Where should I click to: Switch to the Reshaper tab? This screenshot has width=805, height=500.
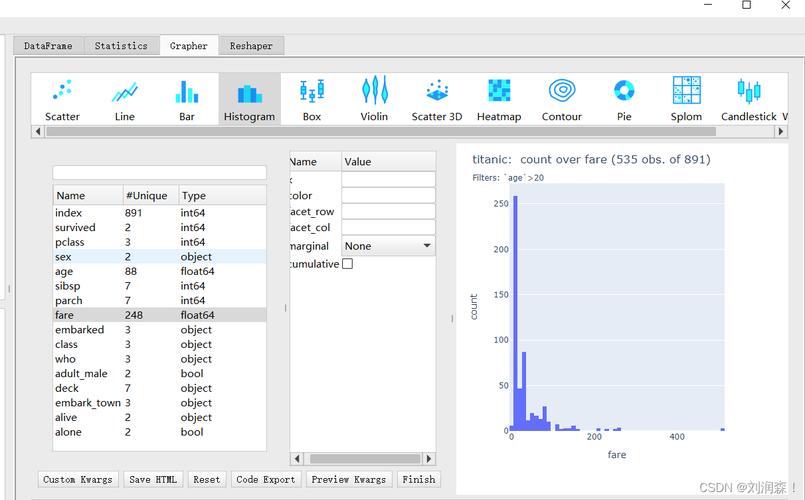tap(251, 46)
